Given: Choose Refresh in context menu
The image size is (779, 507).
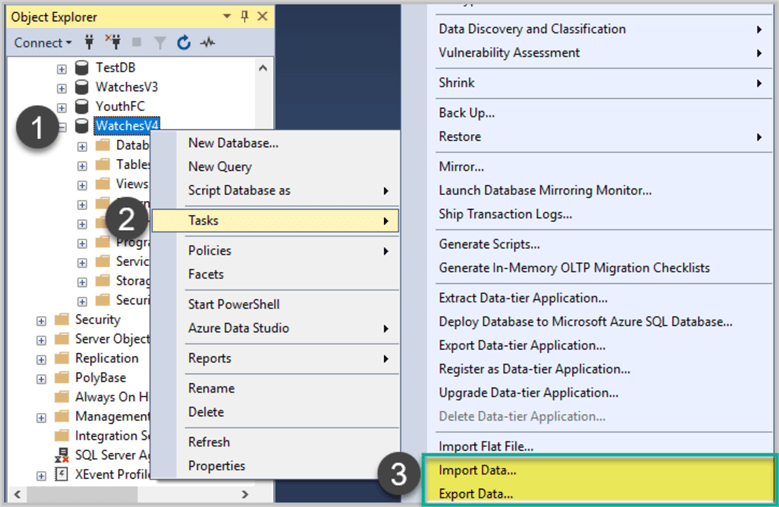Looking at the screenshot, I should coord(275,442).
